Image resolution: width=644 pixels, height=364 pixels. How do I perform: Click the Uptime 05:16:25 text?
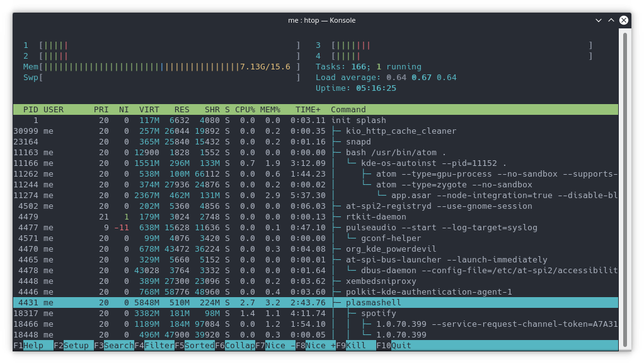coord(355,88)
